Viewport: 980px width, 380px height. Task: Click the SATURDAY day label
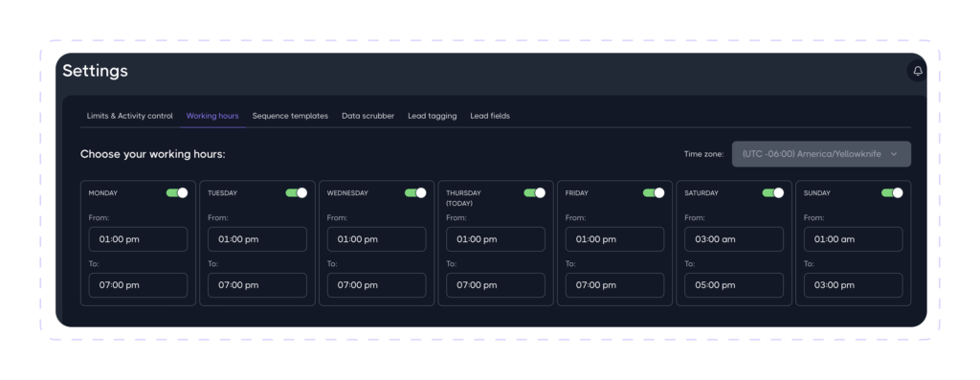click(x=702, y=193)
